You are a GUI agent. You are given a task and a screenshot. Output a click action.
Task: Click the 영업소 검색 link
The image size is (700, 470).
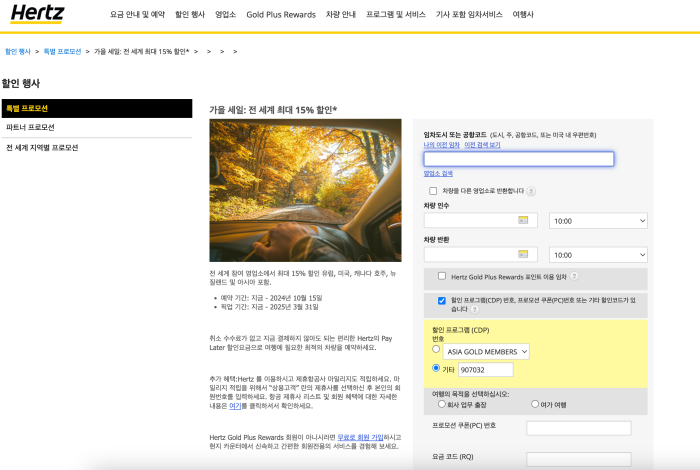[x=438, y=173]
